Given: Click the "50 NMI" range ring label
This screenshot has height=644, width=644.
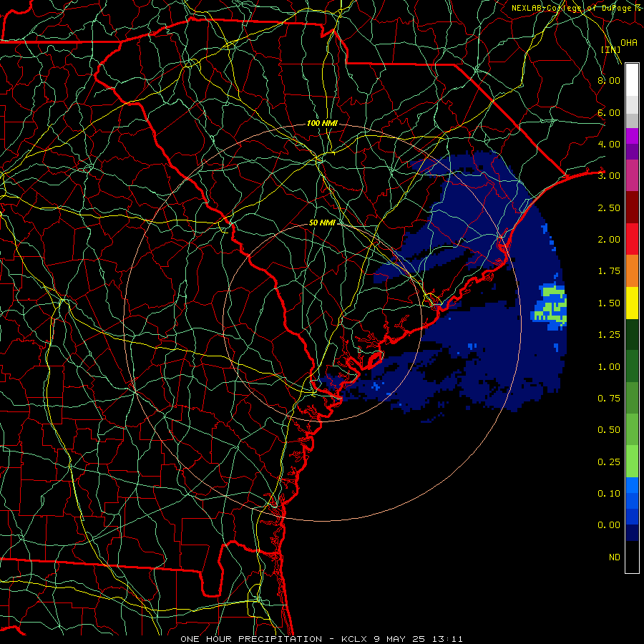Looking at the screenshot, I should click(x=323, y=223).
